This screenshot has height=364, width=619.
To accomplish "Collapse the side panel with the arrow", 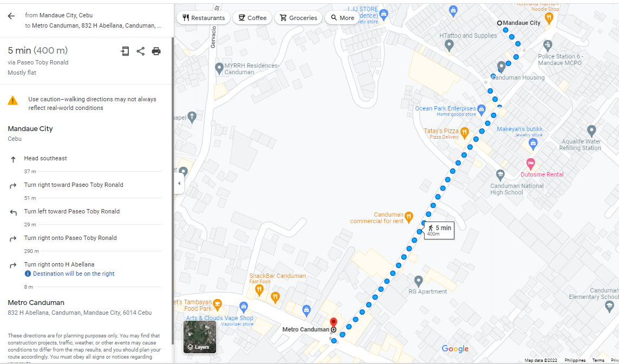I will [179, 184].
